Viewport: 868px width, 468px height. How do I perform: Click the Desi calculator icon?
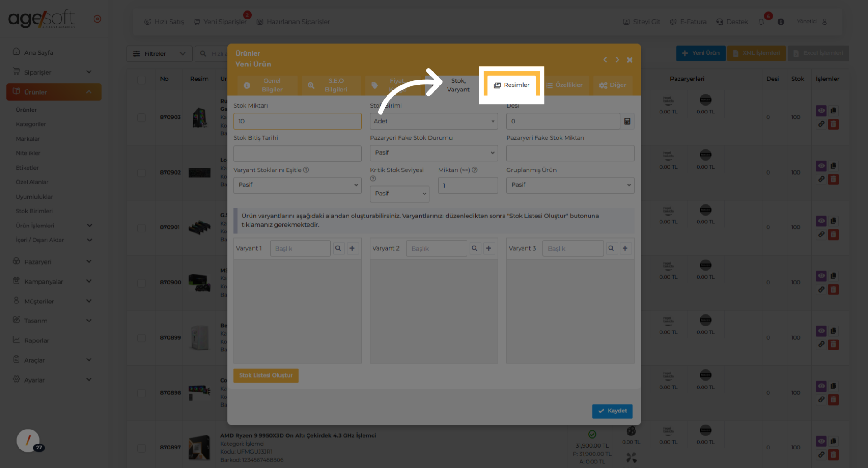pos(627,121)
